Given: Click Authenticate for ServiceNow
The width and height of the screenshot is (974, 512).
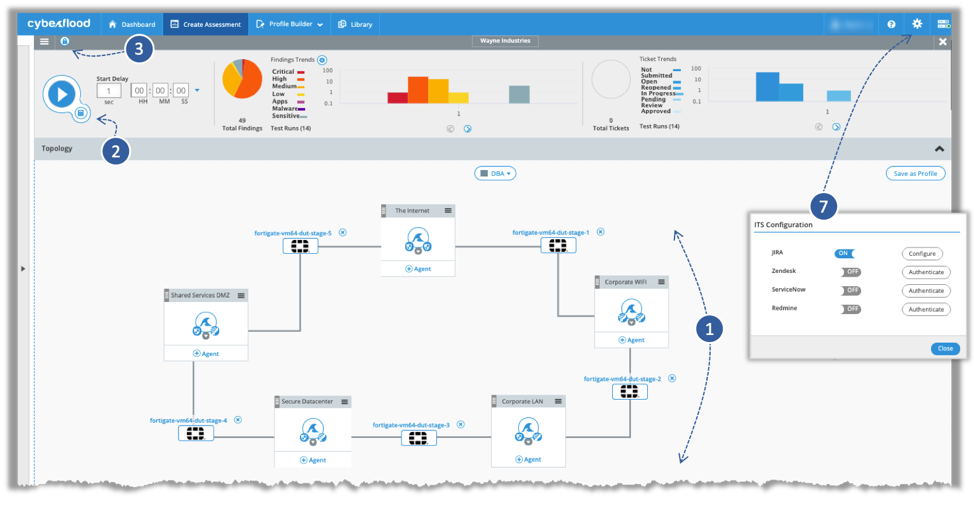Looking at the screenshot, I should tap(926, 291).
